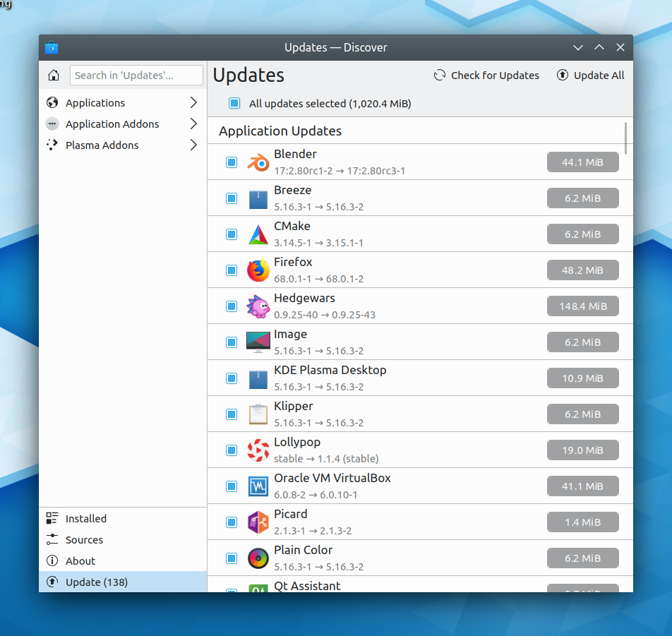Viewport: 672px width, 636px height.
Task: Click the 19.0 MiB button for Lollypop
Action: [582, 450]
